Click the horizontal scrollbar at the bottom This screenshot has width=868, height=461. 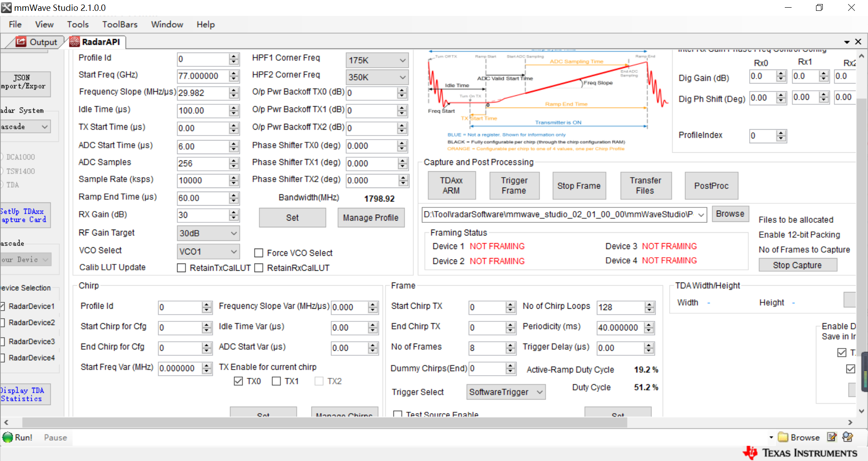(x=325, y=423)
